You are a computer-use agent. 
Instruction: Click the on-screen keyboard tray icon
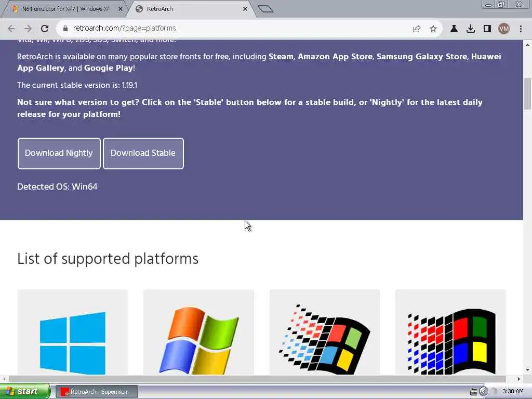(x=473, y=392)
